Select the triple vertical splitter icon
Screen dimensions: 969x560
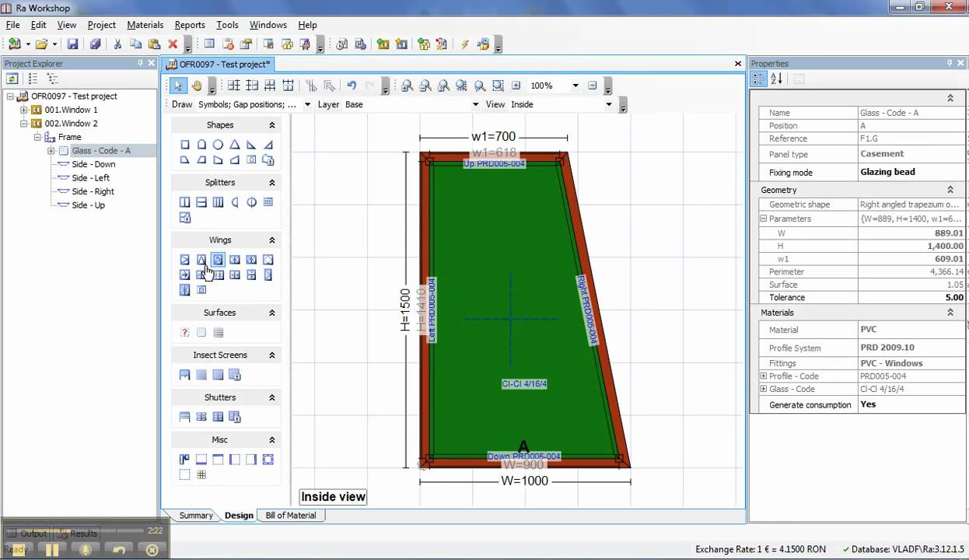click(x=219, y=202)
